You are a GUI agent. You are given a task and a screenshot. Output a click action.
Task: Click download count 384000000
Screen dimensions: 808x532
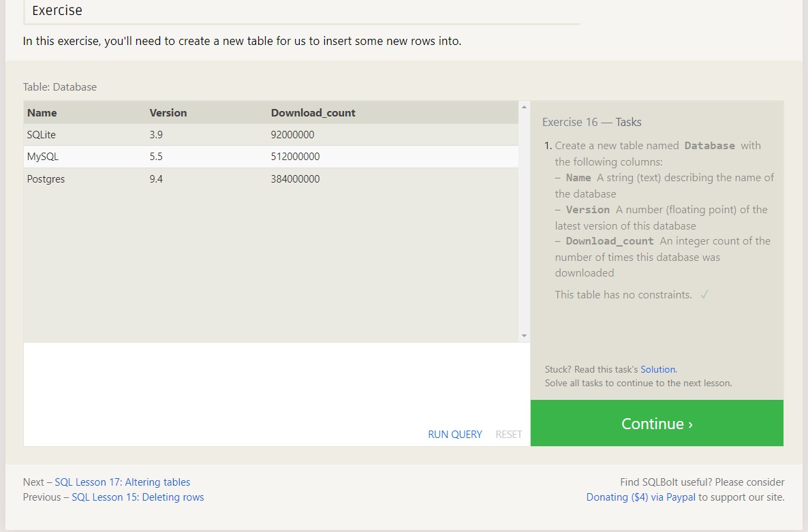295,179
